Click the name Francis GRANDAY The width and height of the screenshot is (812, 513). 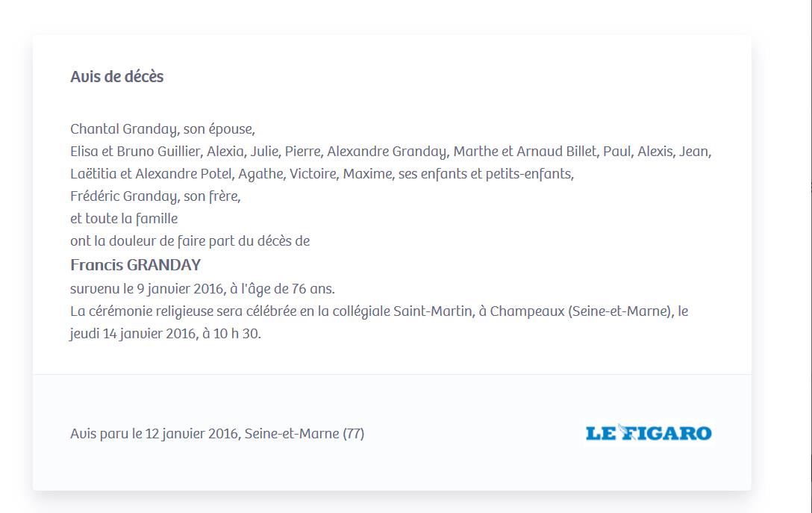(136, 265)
